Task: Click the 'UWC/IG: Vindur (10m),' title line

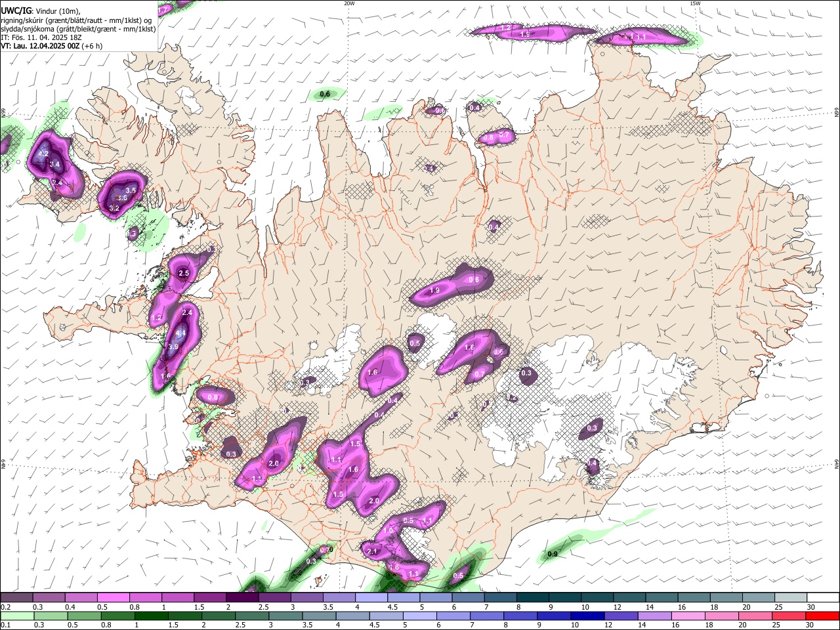Action: pyautogui.click(x=41, y=11)
